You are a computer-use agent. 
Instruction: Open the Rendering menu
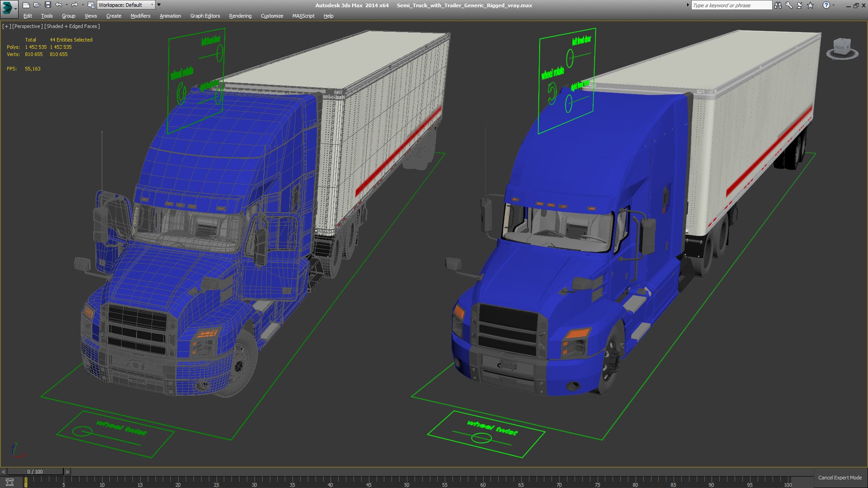pyautogui.click(x=240, y=16)
